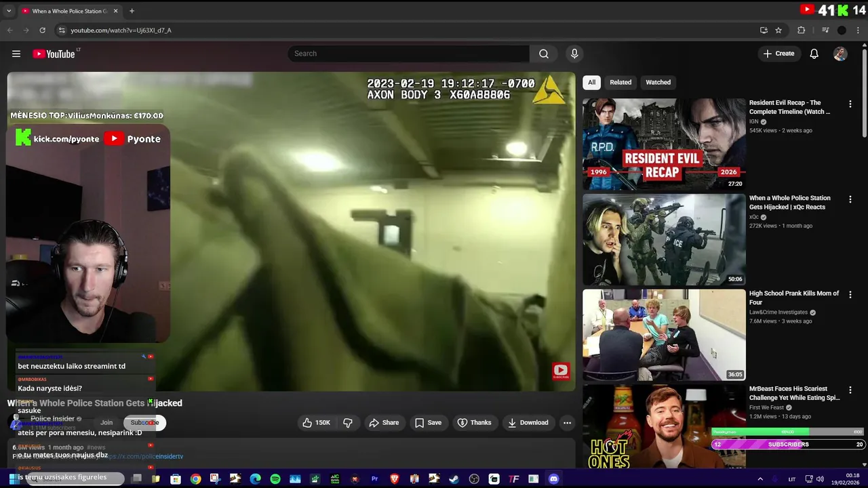Open xQc Reacts police station thumbnail
Screen dimensions: 868x488
[x=664, y=240]
